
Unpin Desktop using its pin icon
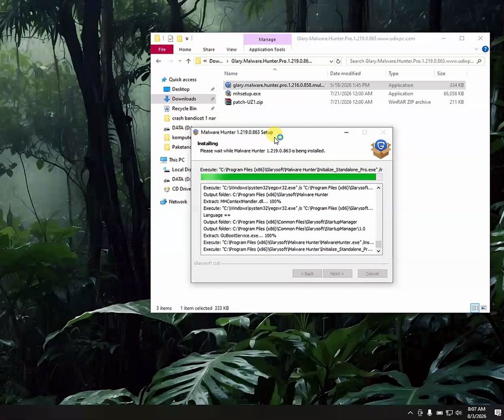[x=212, y=89]
